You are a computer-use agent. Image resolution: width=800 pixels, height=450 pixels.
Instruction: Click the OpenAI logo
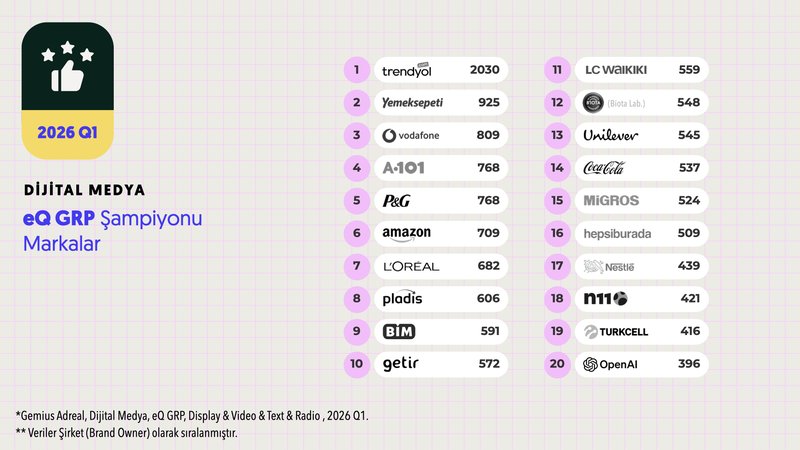coord(610,364)
